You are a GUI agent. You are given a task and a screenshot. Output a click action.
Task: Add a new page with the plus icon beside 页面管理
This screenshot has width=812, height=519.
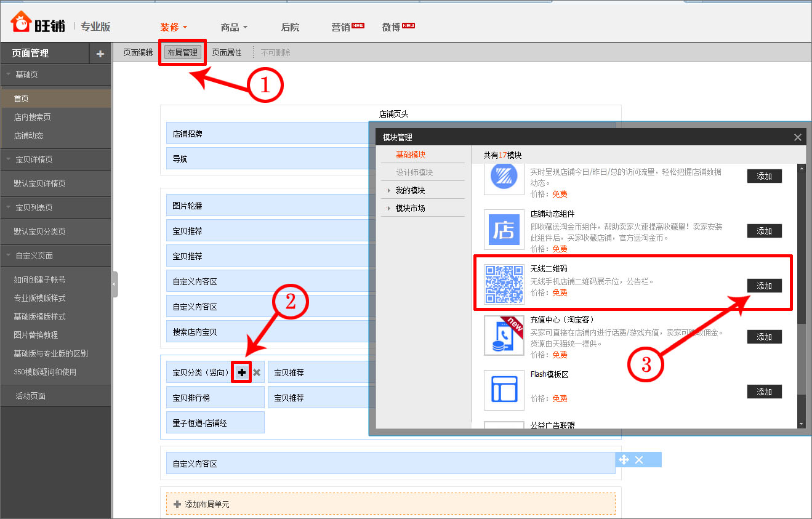pos(100,54)
